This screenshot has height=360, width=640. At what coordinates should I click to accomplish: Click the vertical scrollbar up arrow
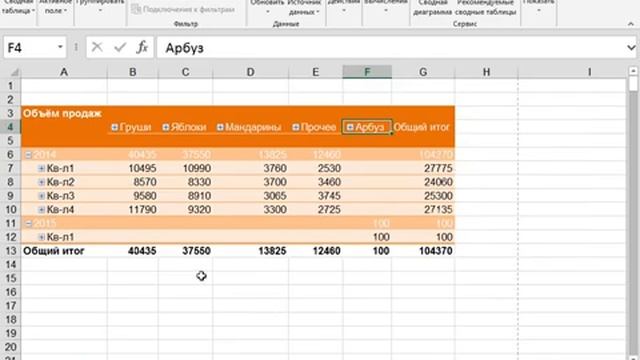(633, 71)
